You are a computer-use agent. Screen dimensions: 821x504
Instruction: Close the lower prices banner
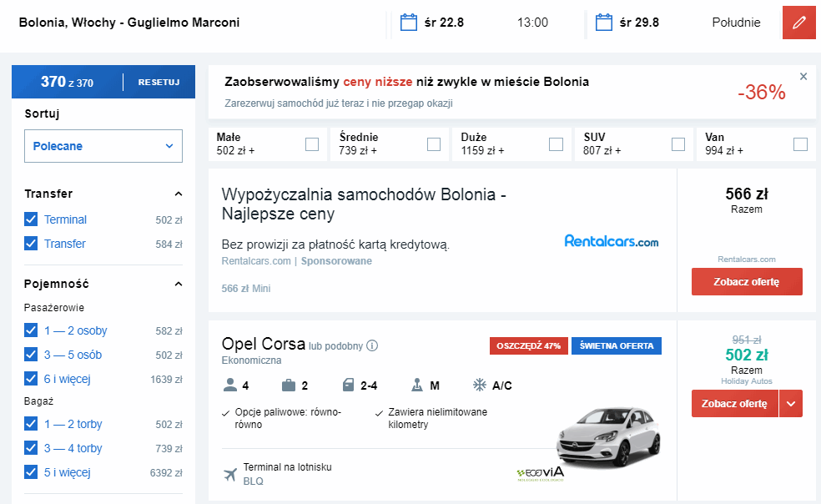(803, 77)
